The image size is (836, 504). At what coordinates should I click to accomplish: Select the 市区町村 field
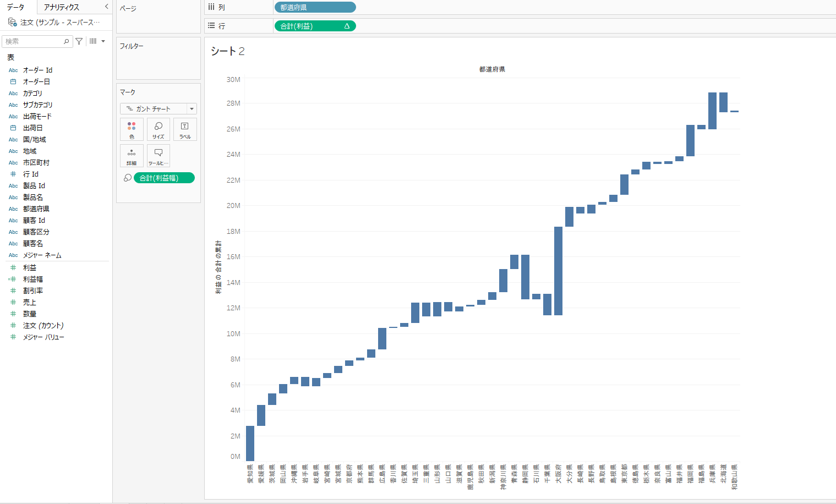(36, 162)
